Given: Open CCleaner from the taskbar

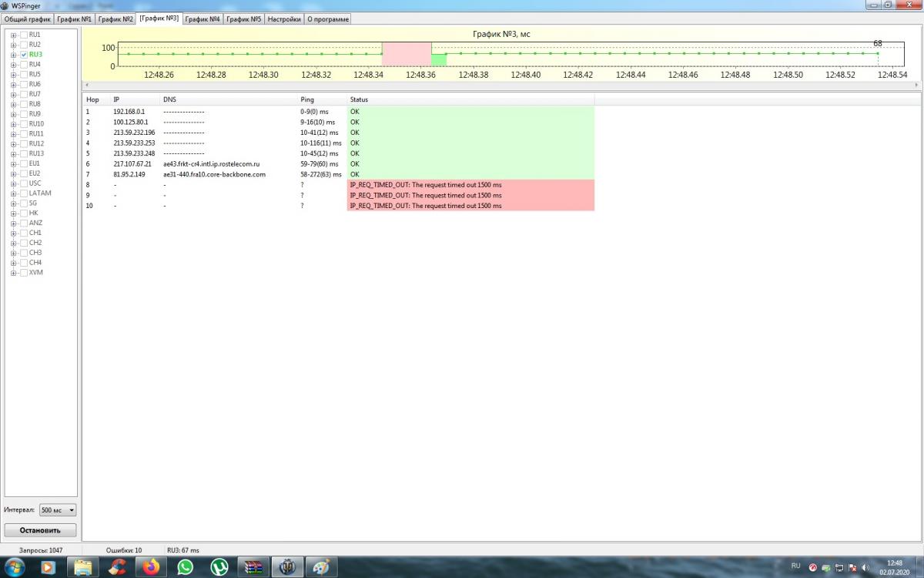Looking at the screenshot, I should coord(117,567).
